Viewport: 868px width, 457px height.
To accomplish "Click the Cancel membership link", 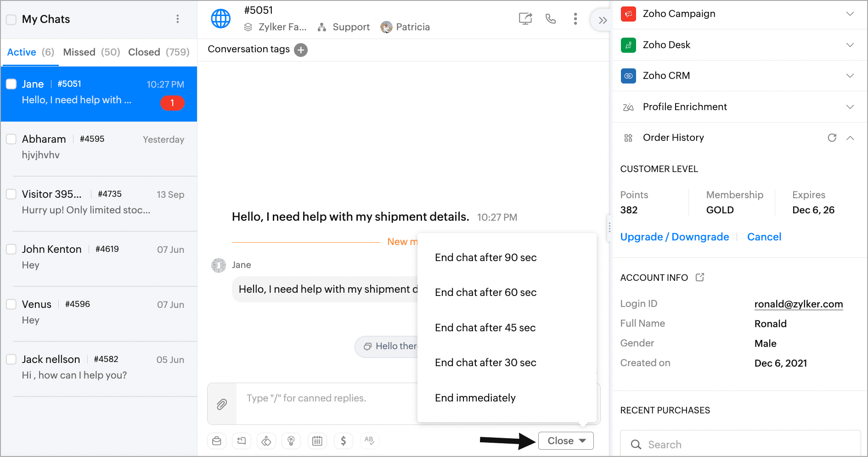I will pyautogui.click(x=764, y=237).
